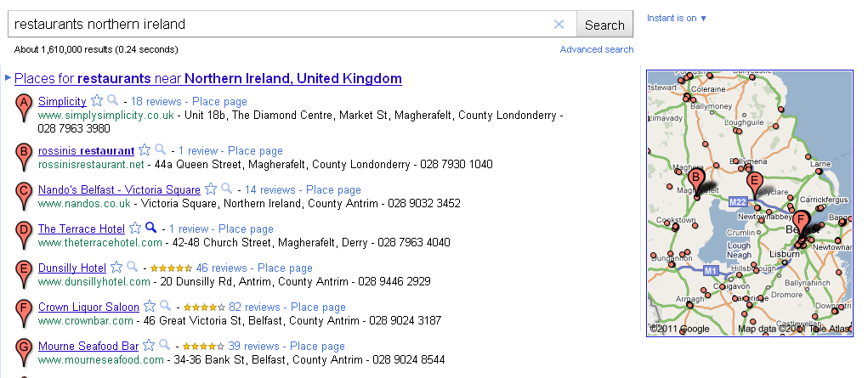Star The Terrace Hotel result

pos(135,228)
